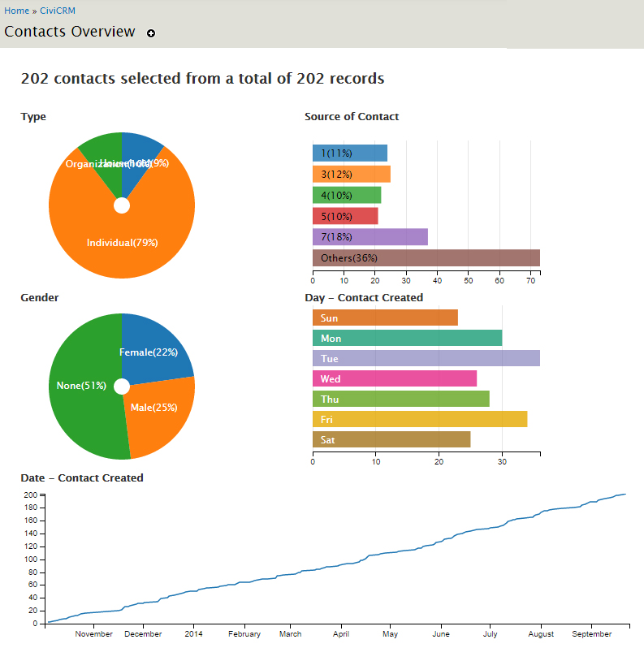Select the Individual slice in Type pie
The width and height of the screenshot is (644, 661).
122,243
